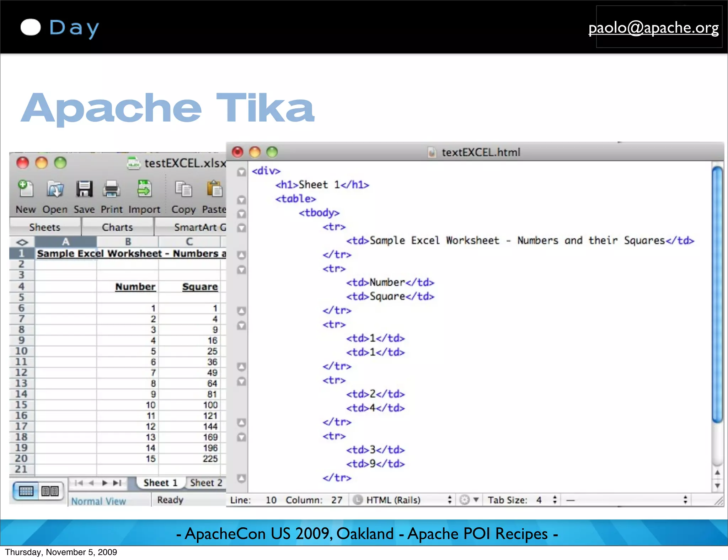
Task: Click cell containing 144
Action: click(x=189, y=426)
